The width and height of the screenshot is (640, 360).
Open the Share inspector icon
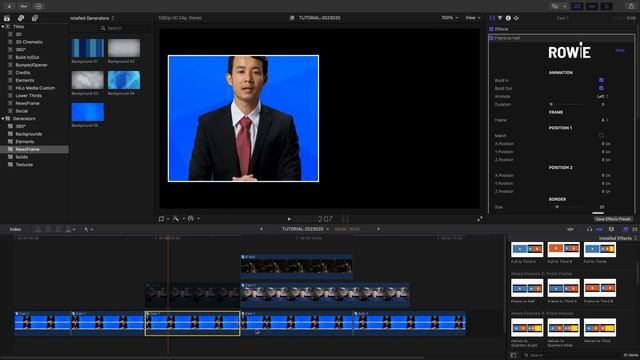pos(516,18)
